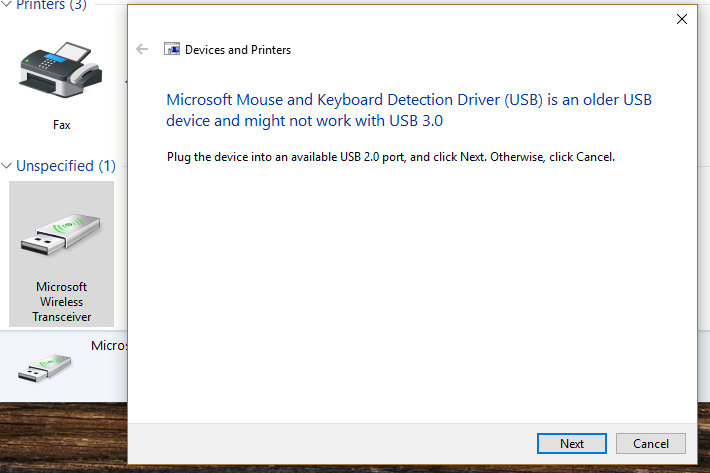This screenshot has height=473, width=710.
Task: Click the gray footer bar left of Next
Action: click(x=332, y=444)
